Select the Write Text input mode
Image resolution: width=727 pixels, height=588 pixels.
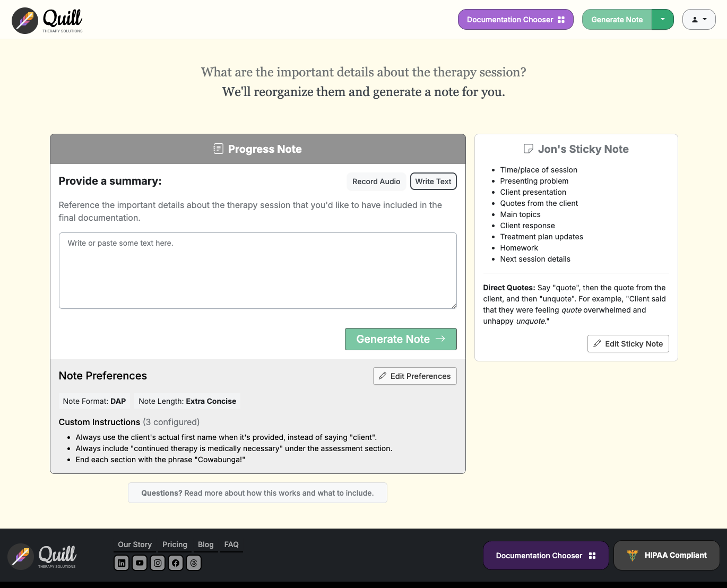(433, 181)
